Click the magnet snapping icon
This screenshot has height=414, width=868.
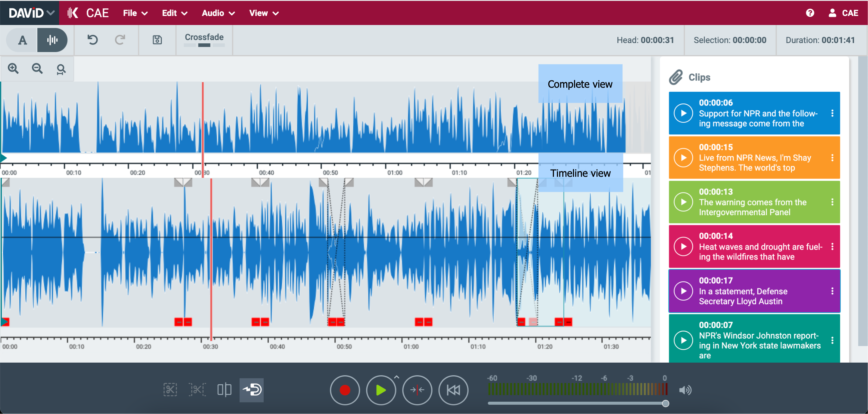(x=252, y=390)
